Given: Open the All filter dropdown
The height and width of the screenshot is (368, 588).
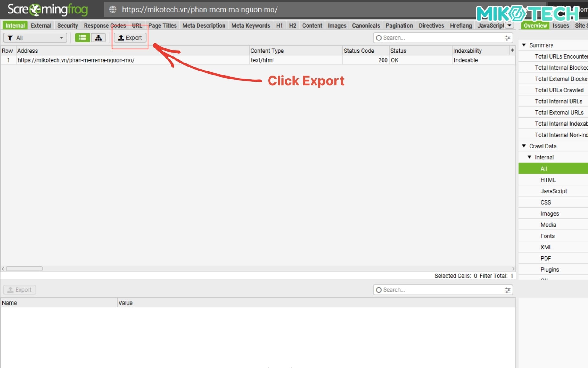Looking at the screenshot, I should 61,38.
